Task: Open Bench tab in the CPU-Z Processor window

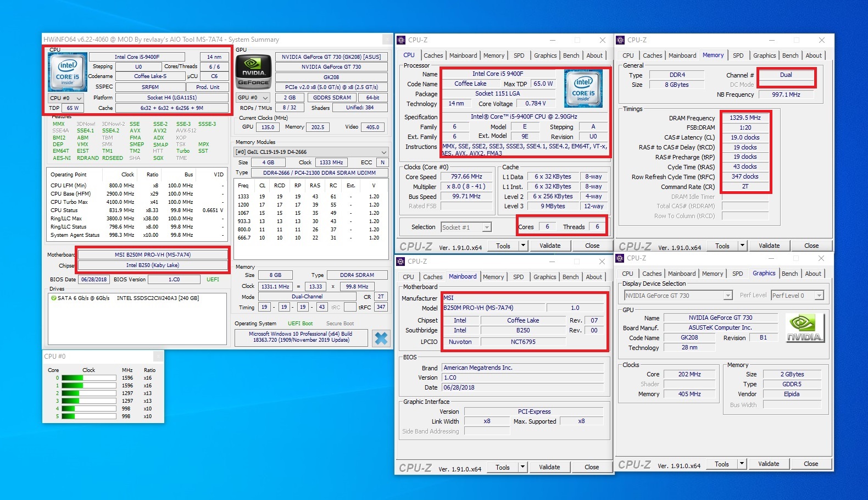Action: pos(571,55)
